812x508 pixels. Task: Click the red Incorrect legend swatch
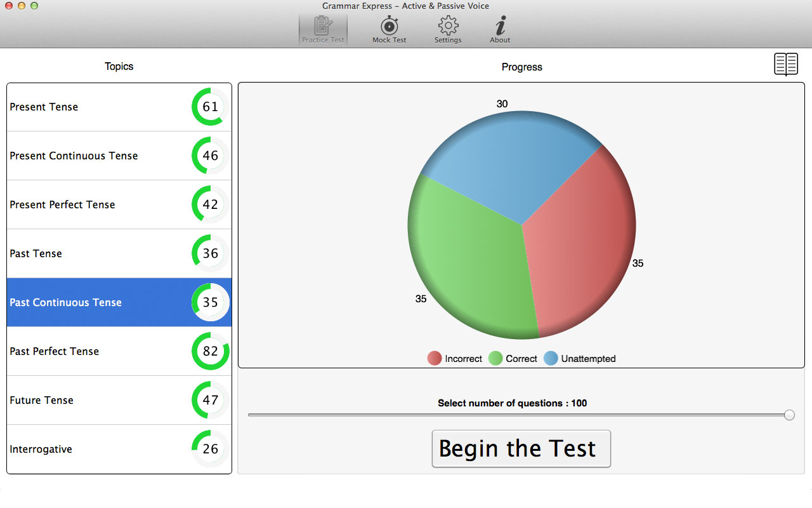(435, 359)
